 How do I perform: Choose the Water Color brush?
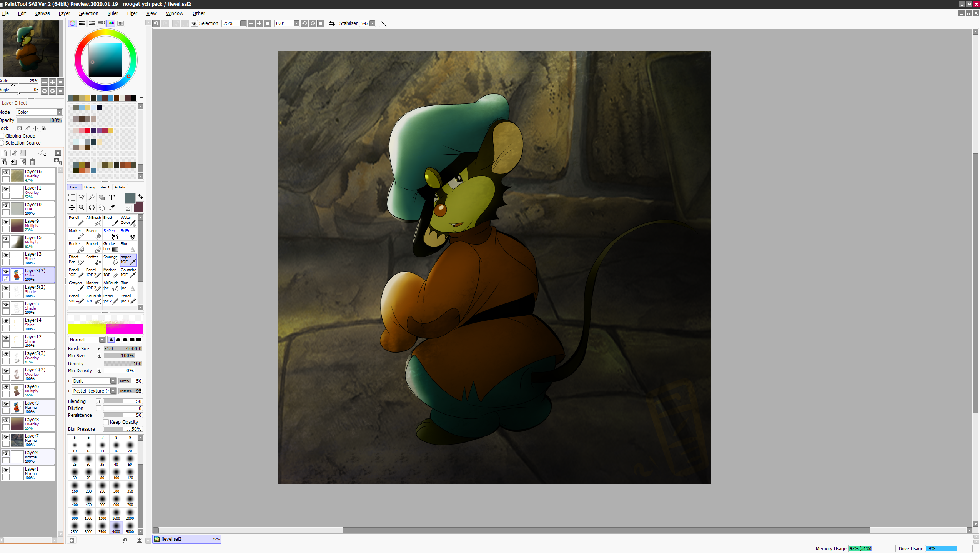click(x=128, y=220)
